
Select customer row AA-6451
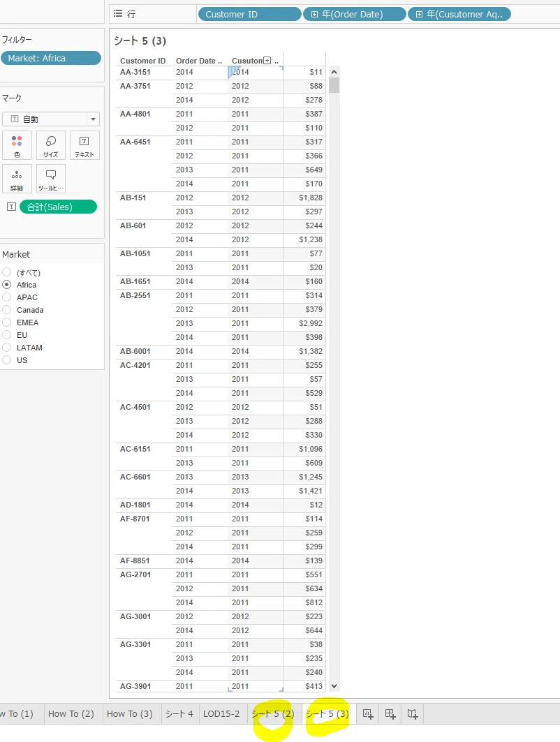(135, 142)
